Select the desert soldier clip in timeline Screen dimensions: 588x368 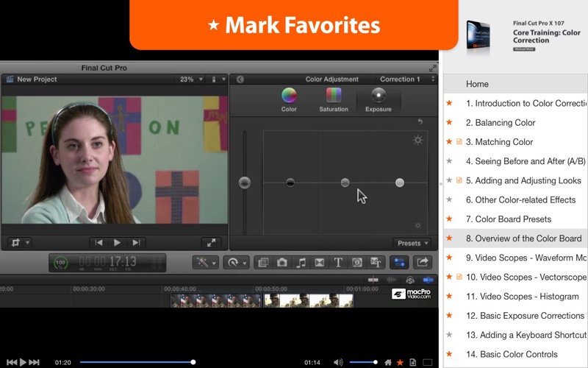coord(309,301)
